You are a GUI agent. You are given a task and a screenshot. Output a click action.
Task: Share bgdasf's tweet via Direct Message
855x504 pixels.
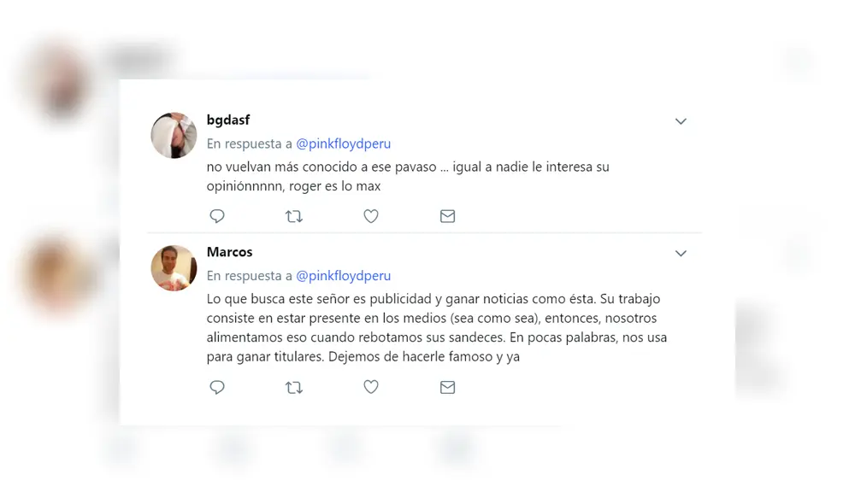[447, 216]
